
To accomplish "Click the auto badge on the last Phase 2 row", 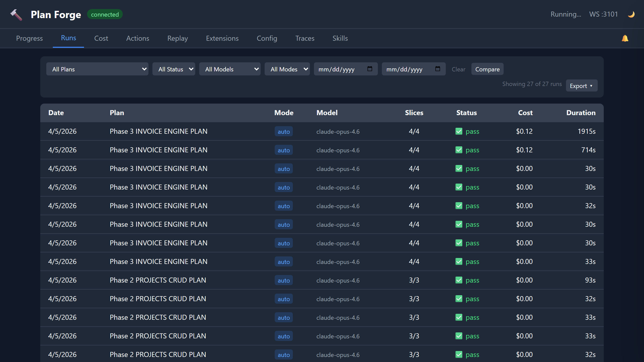I will tap(284, 354).
